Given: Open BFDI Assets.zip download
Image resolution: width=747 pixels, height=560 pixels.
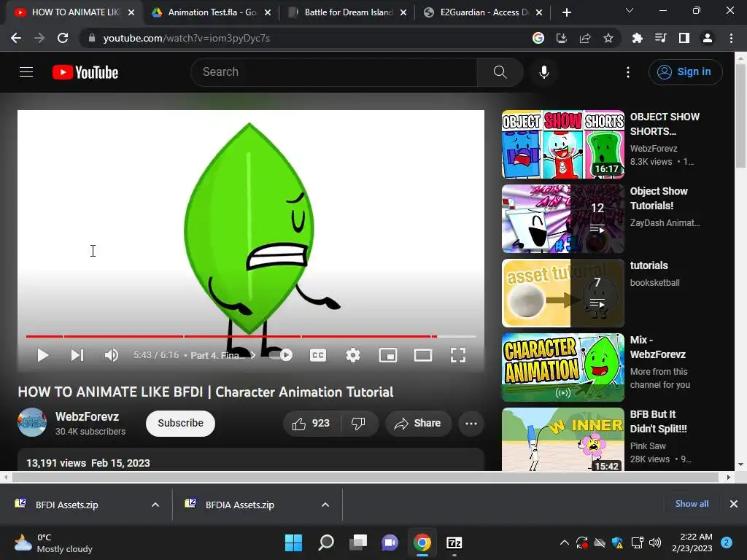Looking at the screenshot, I should coord(66,505).
